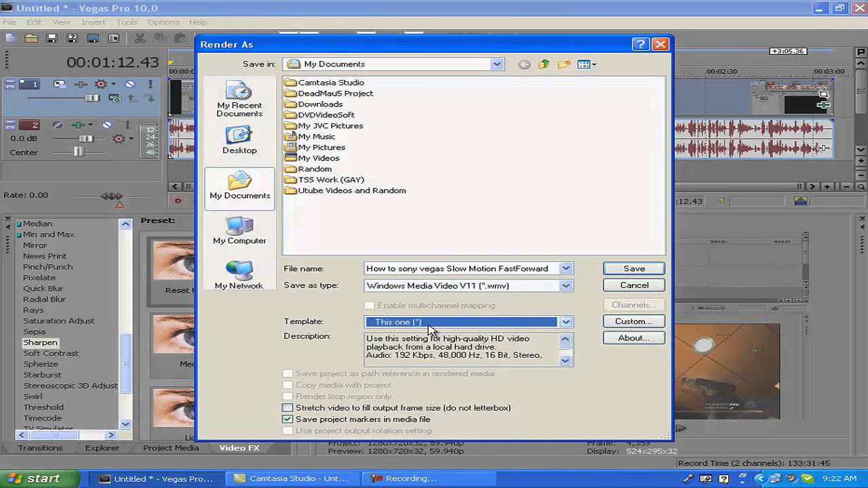
Task: Click the event FX icon on video clip
Action: pos(823,105)
